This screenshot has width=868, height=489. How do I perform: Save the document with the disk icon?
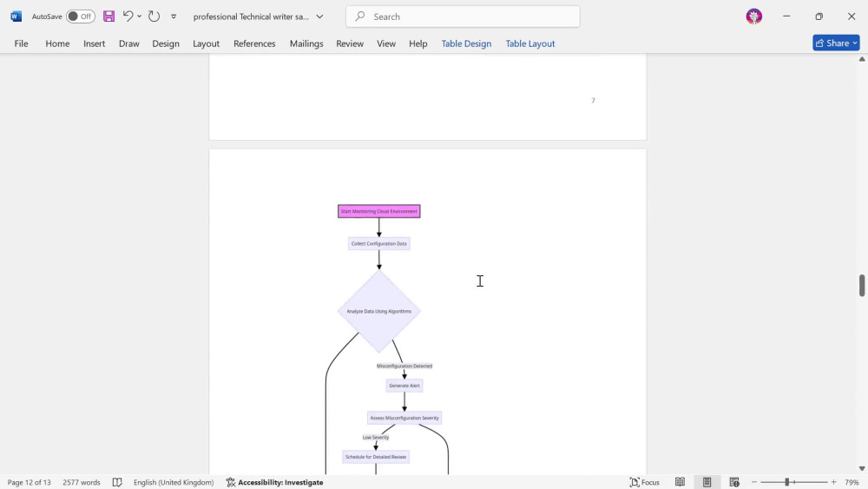(x=109, y=17)
